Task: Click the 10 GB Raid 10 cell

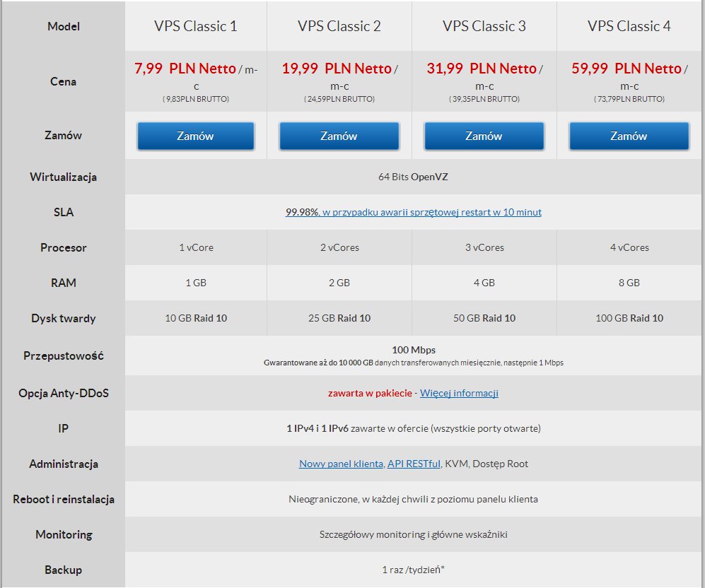Action: pyautogui.click(x=196, y=318)
